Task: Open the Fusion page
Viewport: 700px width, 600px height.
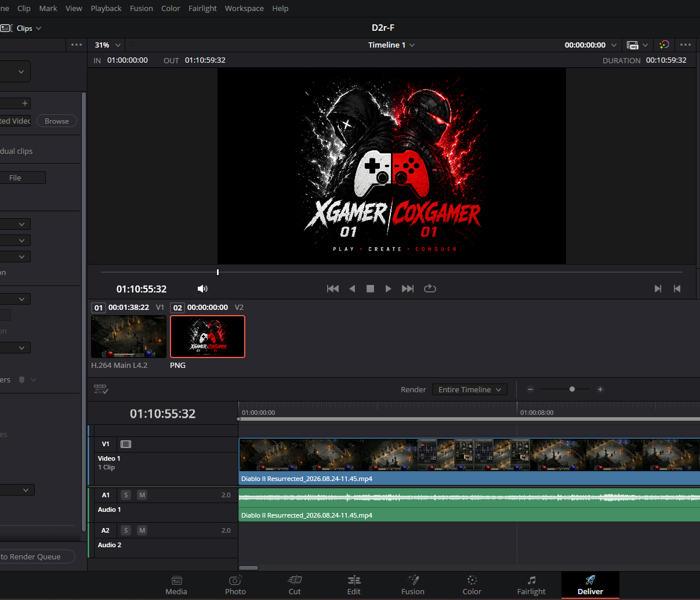Action: coord(413,585)
